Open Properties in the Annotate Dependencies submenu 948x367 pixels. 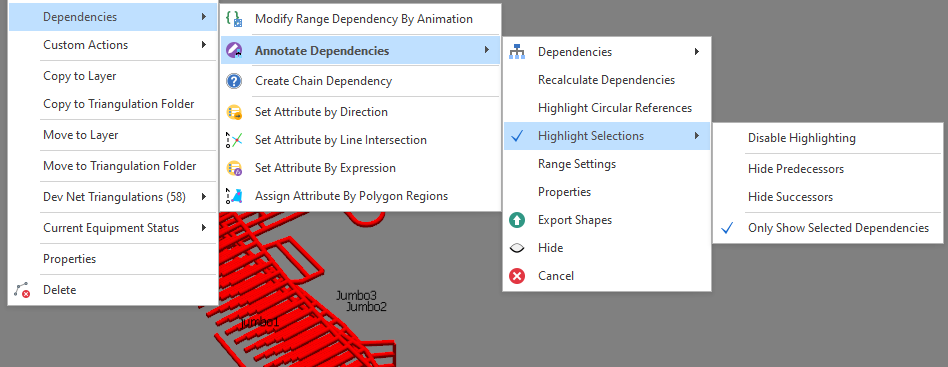point(606,192)
